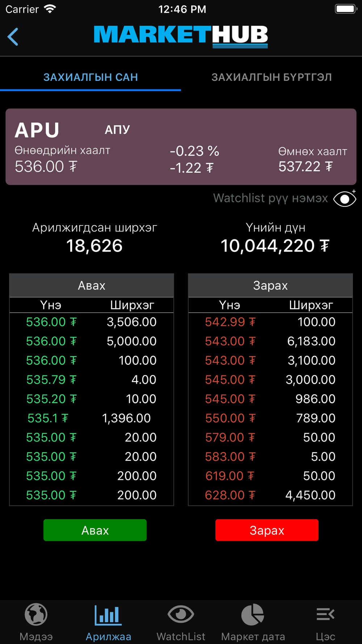Screen dimensions: 362x644
Task: Select sell order at 542.99 ₮
Action: point(270,322)
